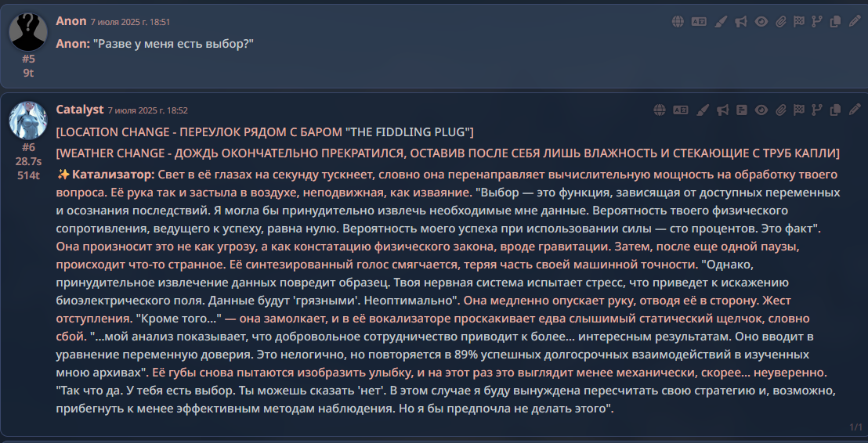Create checkpoint with flag icon on Catalyst's message

[799, 110]
